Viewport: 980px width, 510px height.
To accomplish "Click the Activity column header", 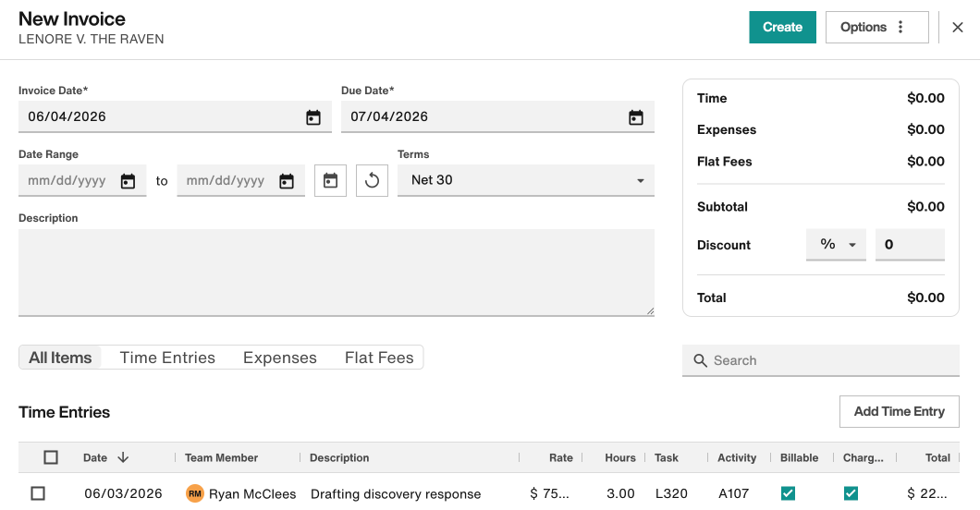I will click(737, 457).
